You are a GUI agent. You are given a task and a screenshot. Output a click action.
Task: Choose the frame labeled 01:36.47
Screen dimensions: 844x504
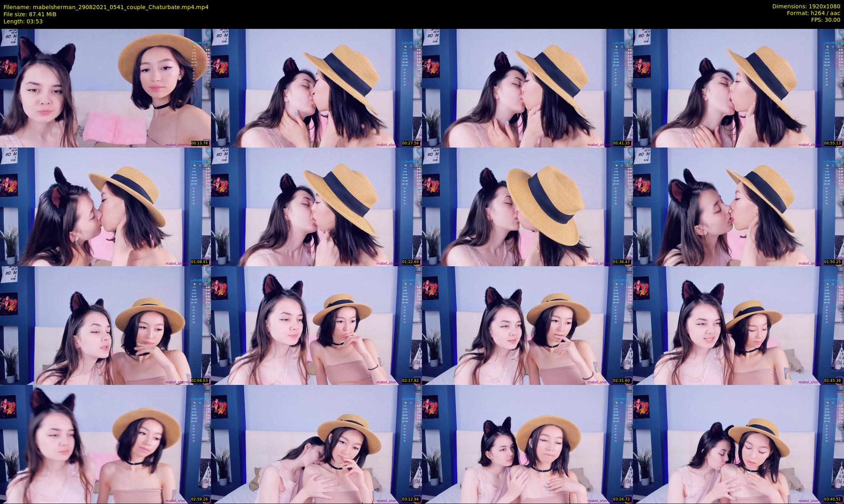(x=527, y=207)
